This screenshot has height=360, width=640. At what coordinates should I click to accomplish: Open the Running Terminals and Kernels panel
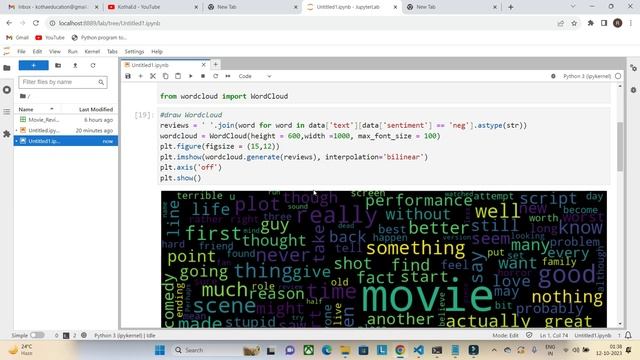point(7,90)
